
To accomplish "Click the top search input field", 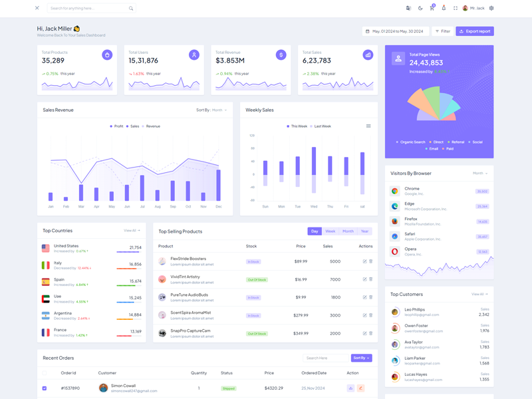I will point(88,8).
